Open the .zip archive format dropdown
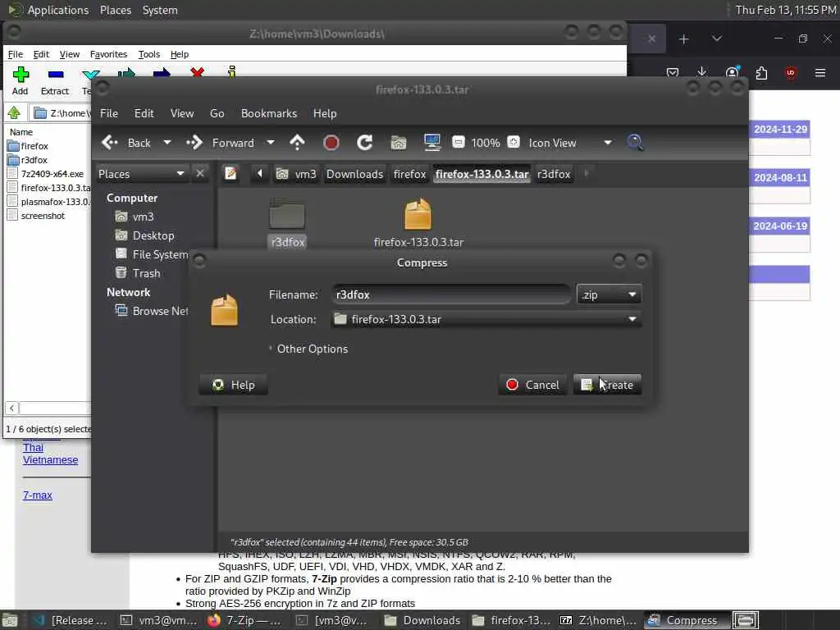The height and width of the screenshot is (630, 840). [609, 294]
